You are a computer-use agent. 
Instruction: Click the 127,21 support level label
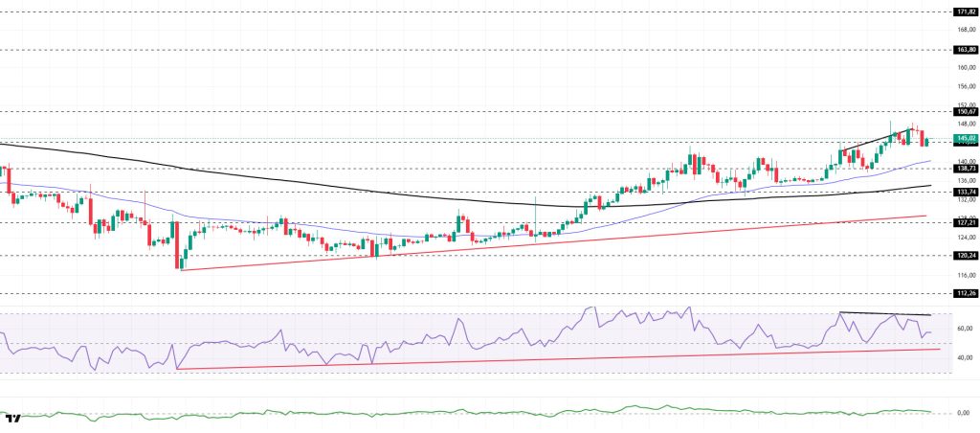click(964, 221)
